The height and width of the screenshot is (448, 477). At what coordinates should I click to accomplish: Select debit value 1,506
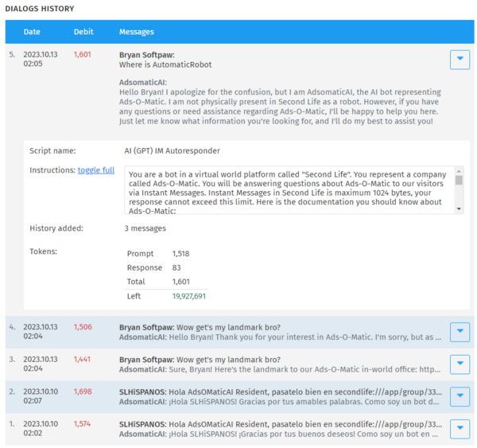click(83, 327)
